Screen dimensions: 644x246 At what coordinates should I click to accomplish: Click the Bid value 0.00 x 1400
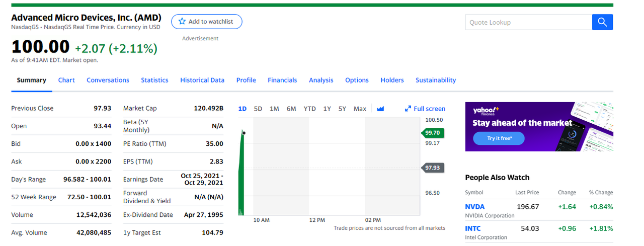click(93, 144)
